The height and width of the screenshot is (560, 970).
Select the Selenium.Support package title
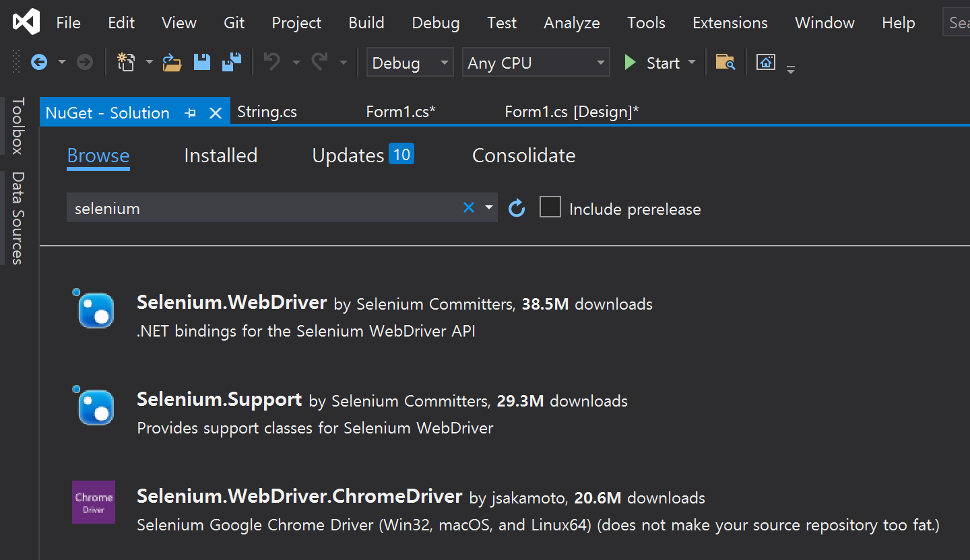pos(219,399)
